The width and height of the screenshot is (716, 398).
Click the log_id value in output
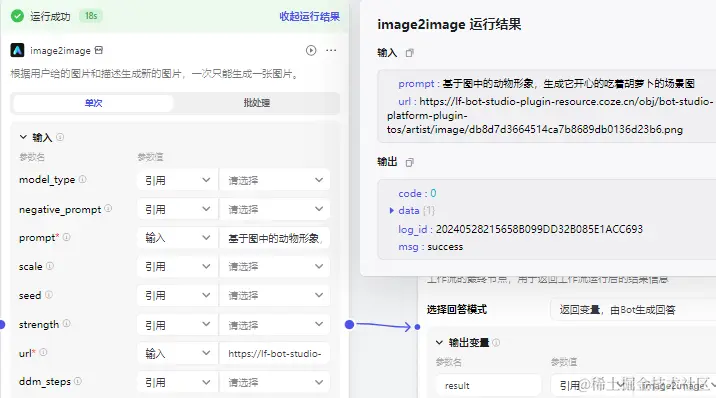point(539,229)
